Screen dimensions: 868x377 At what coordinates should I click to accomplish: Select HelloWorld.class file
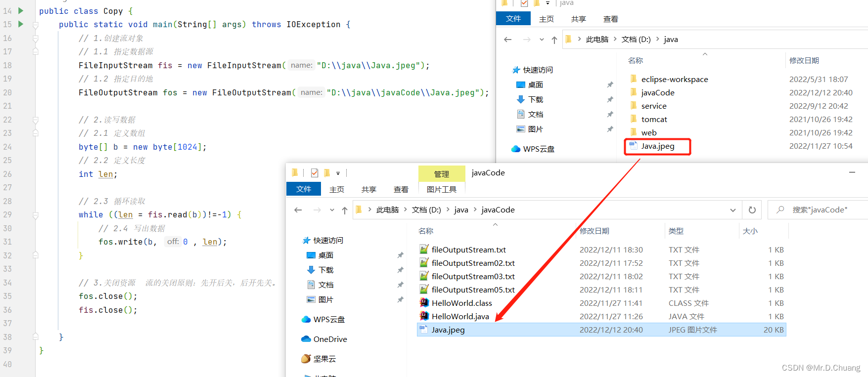coord(456,303)
